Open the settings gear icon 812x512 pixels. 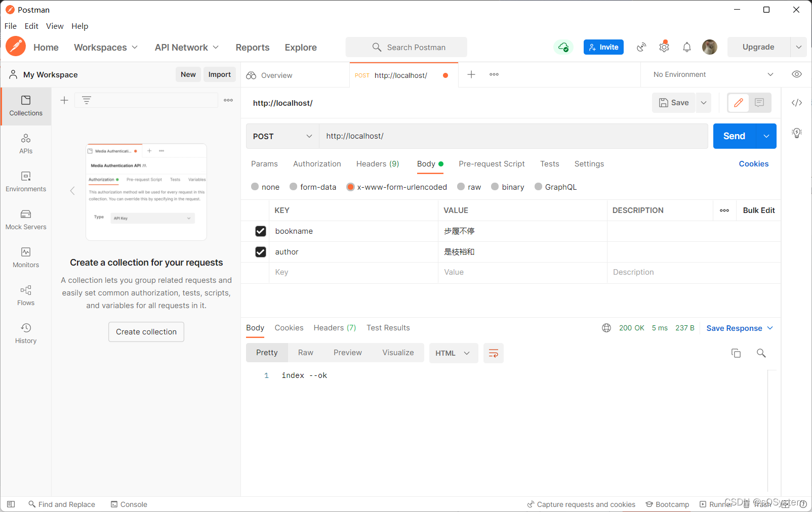point(664,47)
